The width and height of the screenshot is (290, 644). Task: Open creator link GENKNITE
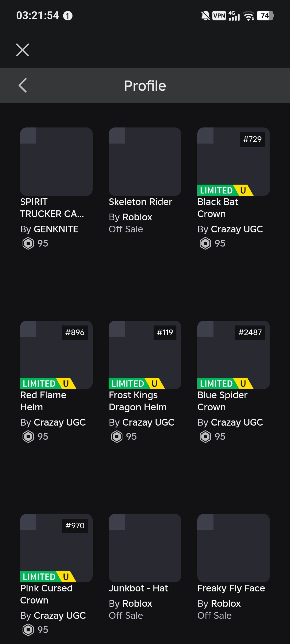point(56,229)
